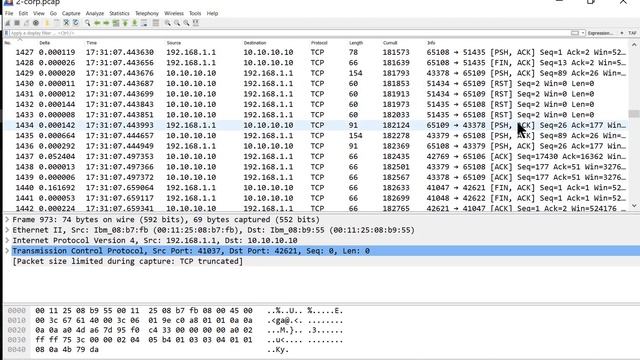Sort packets by Time column header
This screenshot has height=360, width=640.
click(x=91, y=43)
